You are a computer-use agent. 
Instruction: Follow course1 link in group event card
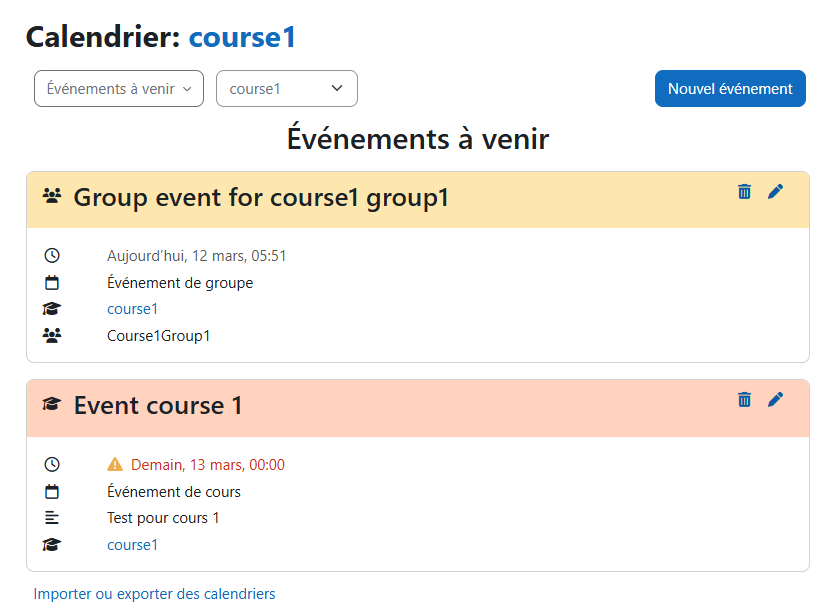133,309
